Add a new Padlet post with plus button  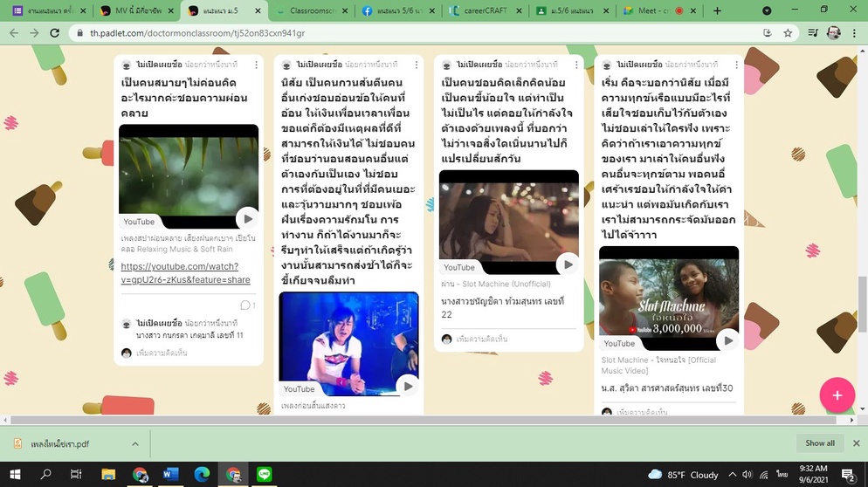point(837,395)
